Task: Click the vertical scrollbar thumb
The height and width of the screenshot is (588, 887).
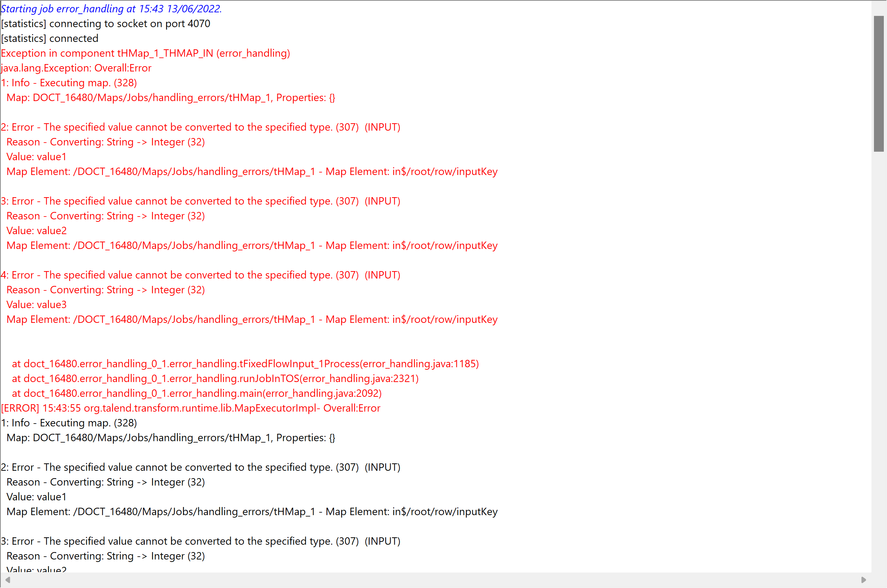Action: click(879, 83)
